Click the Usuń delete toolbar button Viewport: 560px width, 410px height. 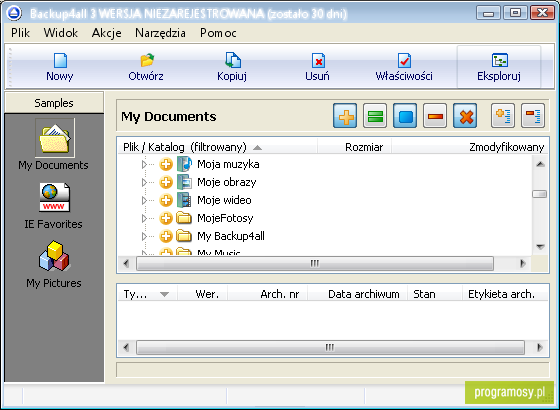pyautogui.click(x=318, y=67)
